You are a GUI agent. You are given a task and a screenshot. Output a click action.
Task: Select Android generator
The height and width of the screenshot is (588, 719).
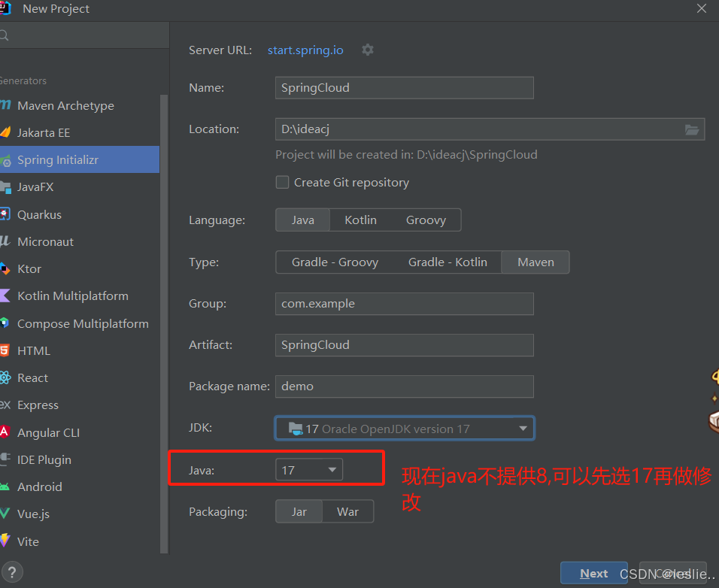click(80, 486)
